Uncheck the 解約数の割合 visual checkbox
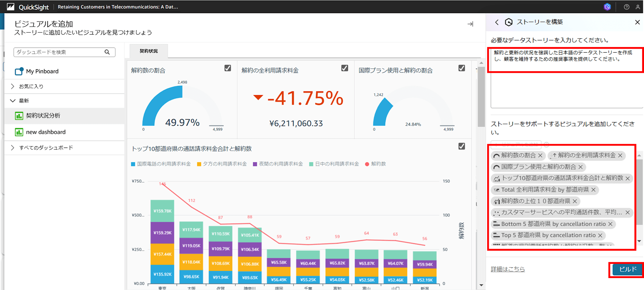The image size is (644, 290). [228, 68]
